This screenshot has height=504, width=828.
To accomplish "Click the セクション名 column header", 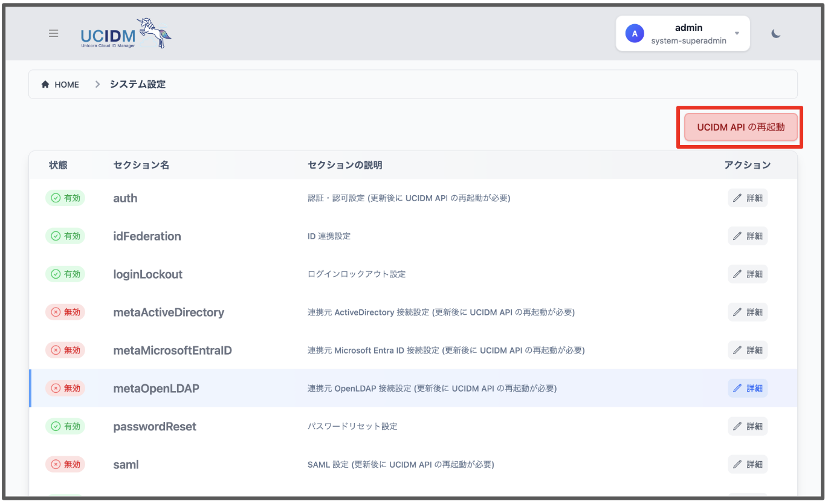I will [x=141, y=166].
